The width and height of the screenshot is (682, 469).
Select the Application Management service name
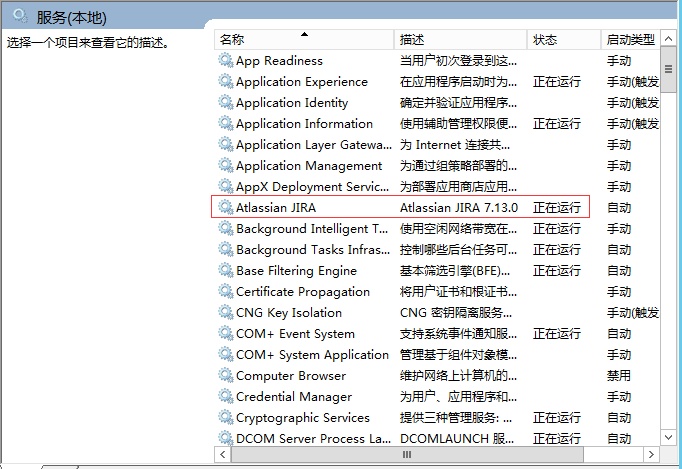[309, 165]
